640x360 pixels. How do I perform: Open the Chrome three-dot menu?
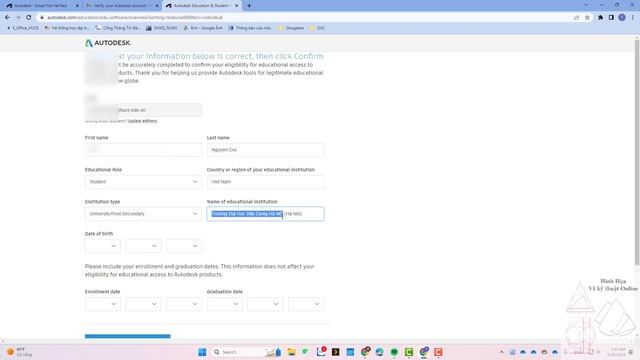633,18
